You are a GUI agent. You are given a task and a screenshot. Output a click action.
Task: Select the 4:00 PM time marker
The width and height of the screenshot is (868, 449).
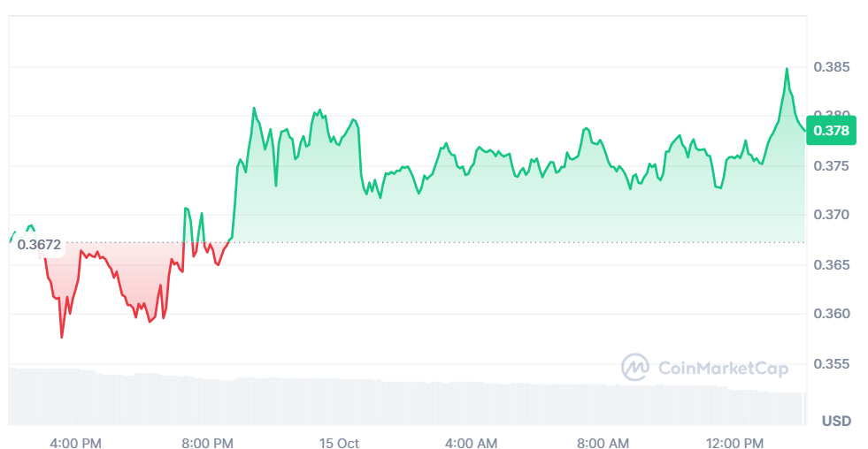[75, 442]
